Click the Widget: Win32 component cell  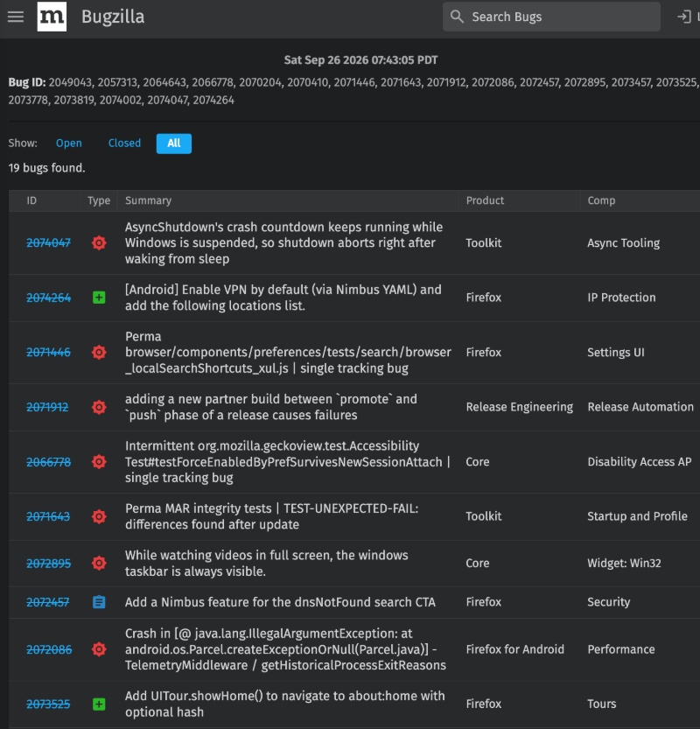point(624,564)
